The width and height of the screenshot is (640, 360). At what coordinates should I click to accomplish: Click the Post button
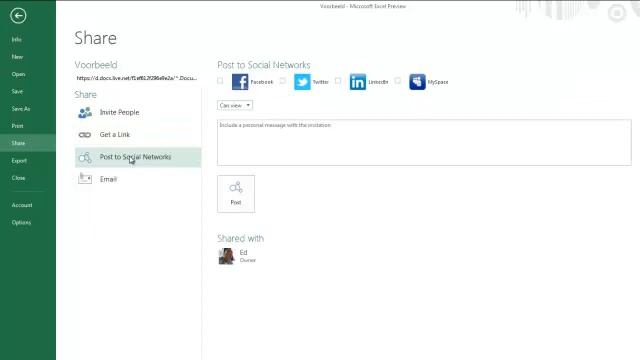236,194
